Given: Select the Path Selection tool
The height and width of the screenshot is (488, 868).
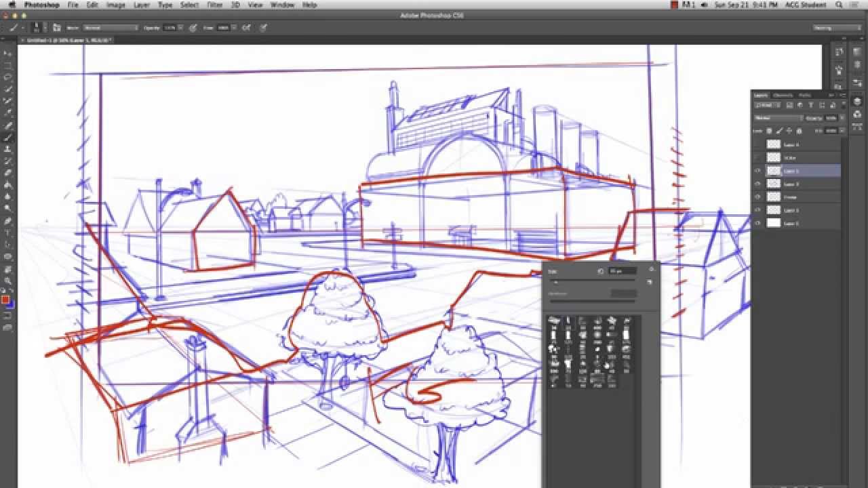Looking at the screenshot, I should [x=8, y=245].
